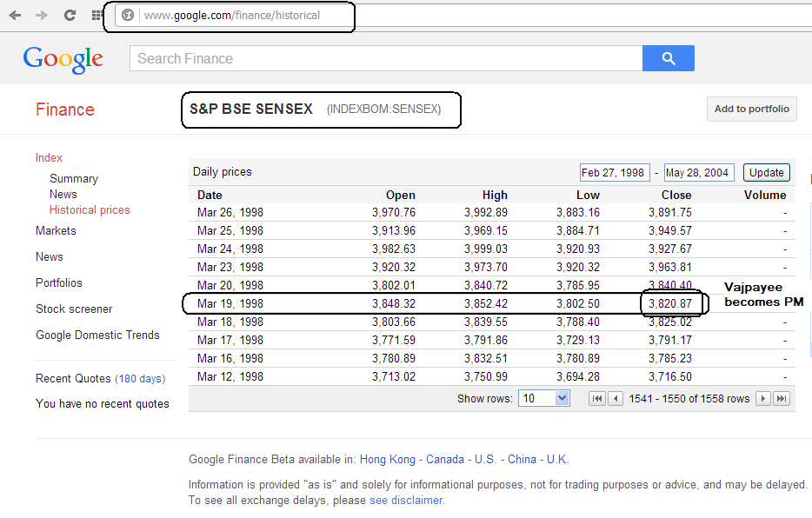This screenshot has width=812, height=518.
Task: Focus the Search Finance input box
Action: [x=386, y=58]
